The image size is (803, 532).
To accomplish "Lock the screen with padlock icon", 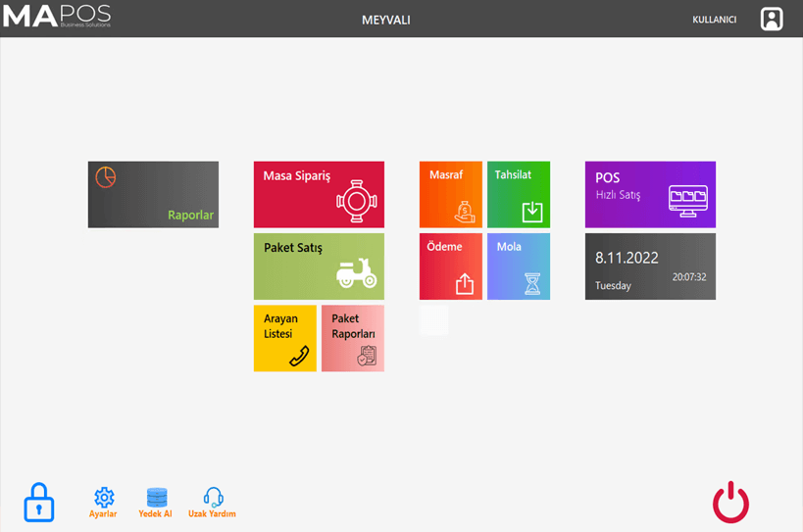I will [38, 502].
